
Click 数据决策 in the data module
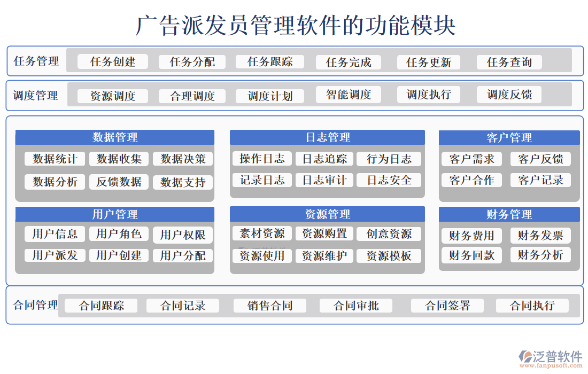(x=182, y=159)
